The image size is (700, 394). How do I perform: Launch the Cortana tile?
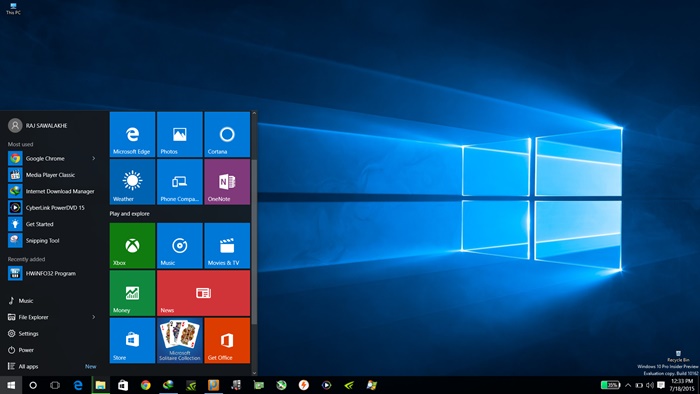pyautogui.click(x=227, y=134)
